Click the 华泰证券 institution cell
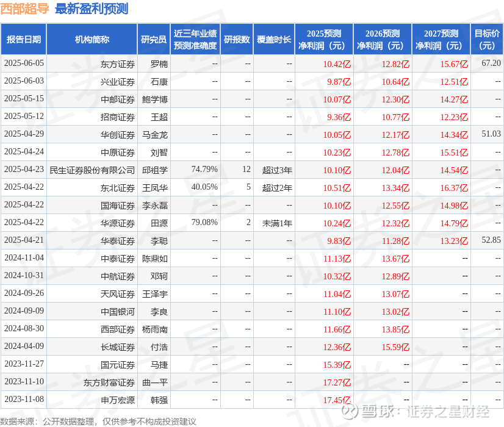Viewport: 504px width, 427px height. click(x=117, y=241)
